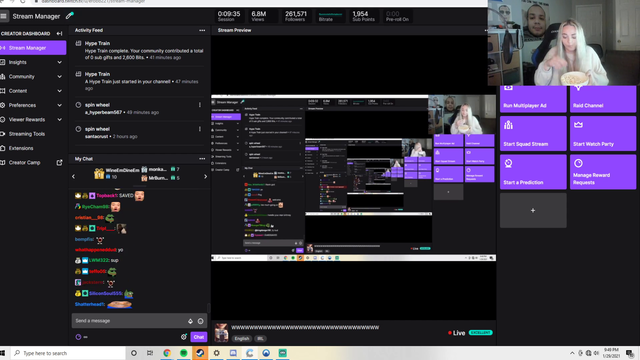The width and height of the screenshot is (640, 360).
Task: Show next gift leaderboard with right arrow
Action: point(205,177)
